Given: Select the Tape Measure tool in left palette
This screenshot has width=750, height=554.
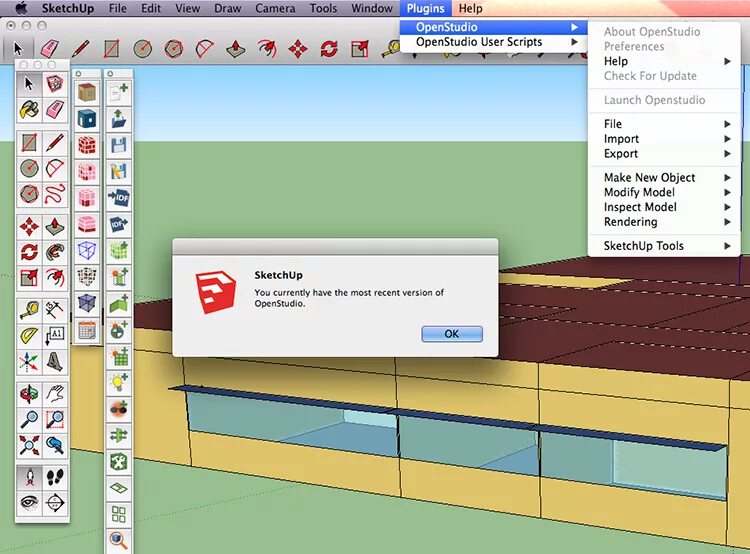Looking at the screenshot, I should (x=29, y=309).
